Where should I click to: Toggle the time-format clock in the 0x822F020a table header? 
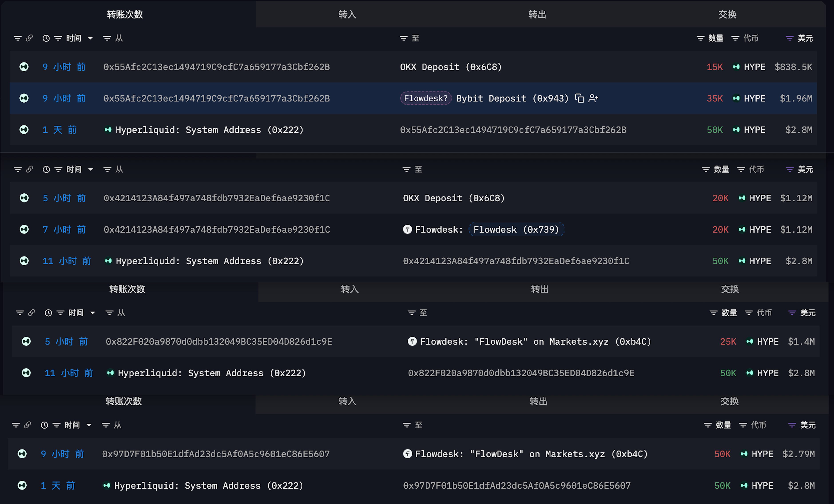click(x=48, y=313)
